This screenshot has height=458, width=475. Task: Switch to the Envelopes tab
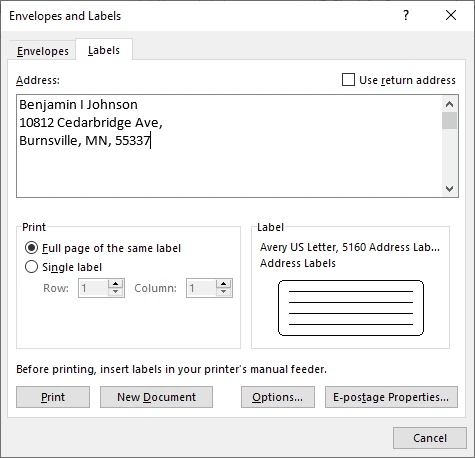[x=43, y=51]
